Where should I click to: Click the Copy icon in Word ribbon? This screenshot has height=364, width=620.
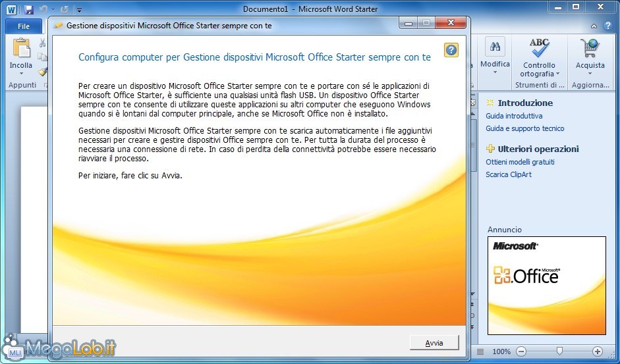(x=42, y=57)
